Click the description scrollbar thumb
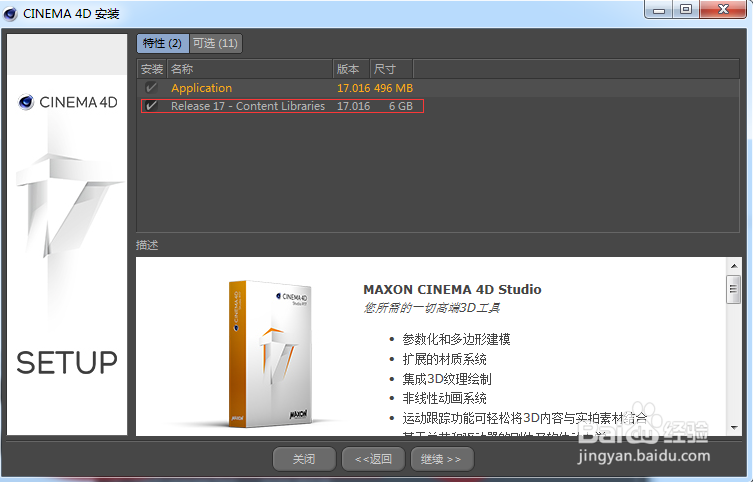Screen dimensions: 753x482 click(x=733, y=289)
